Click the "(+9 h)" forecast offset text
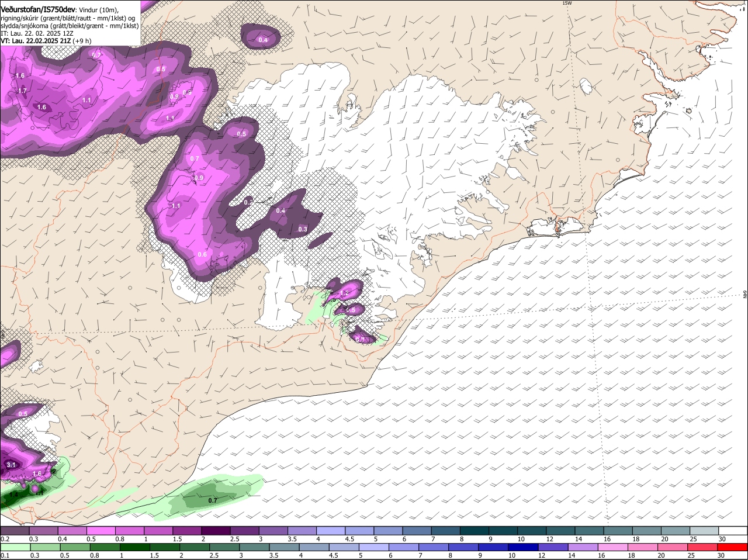The image size is (748, 560). 82,41
